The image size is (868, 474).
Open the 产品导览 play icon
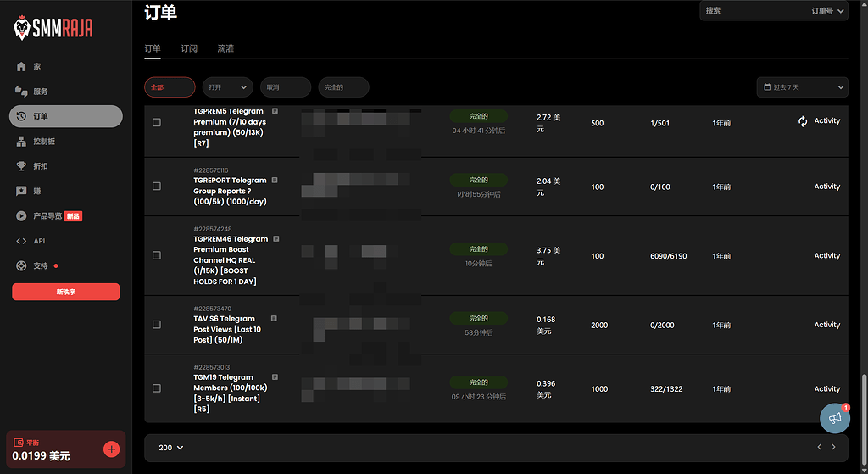21,216
